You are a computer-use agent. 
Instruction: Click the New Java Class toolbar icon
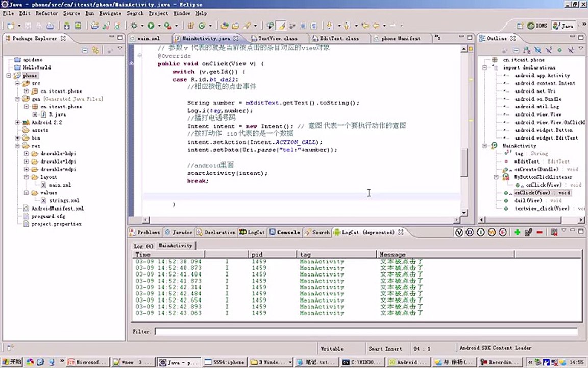(x=202, y=26)
